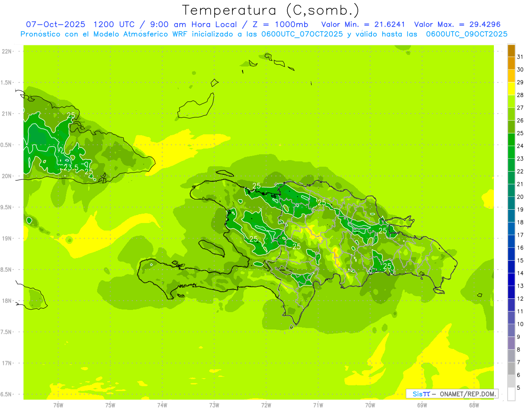Click the '20N' latitude label
Viewport: 532px width, 411px height.
tap(7, 176)
